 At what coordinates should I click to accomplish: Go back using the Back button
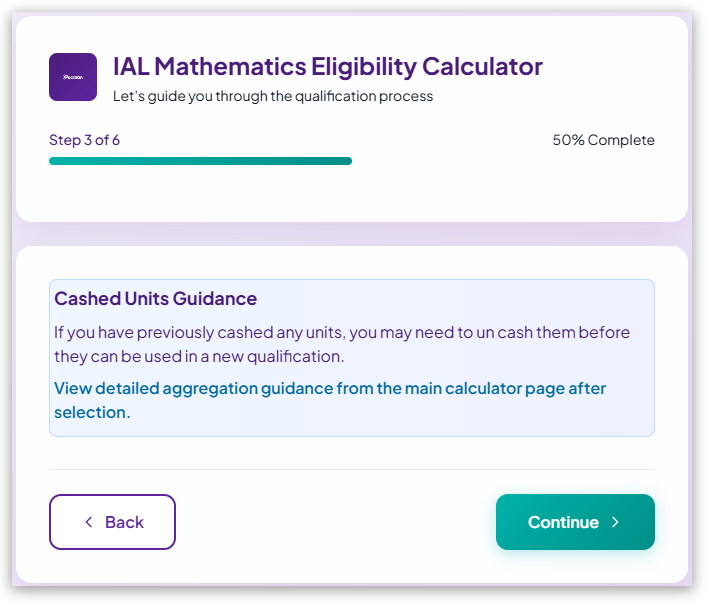tap(112, 522)
